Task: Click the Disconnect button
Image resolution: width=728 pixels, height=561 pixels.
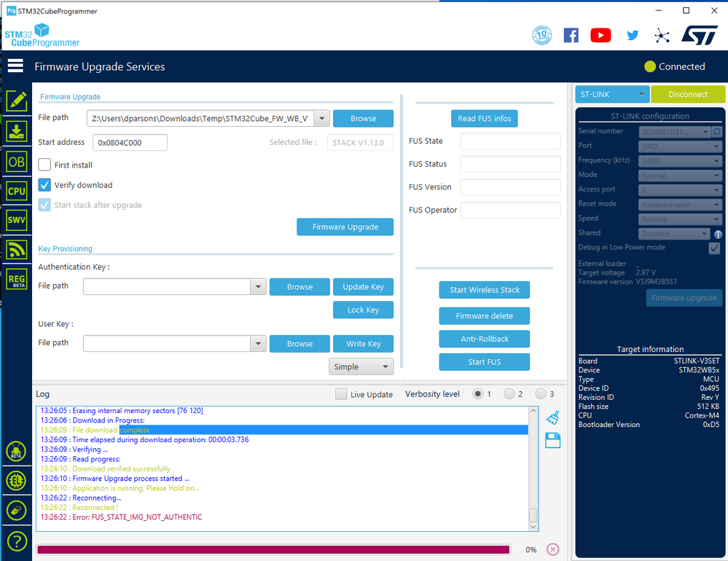Action: pyautogui.click(x=688, y=94)
